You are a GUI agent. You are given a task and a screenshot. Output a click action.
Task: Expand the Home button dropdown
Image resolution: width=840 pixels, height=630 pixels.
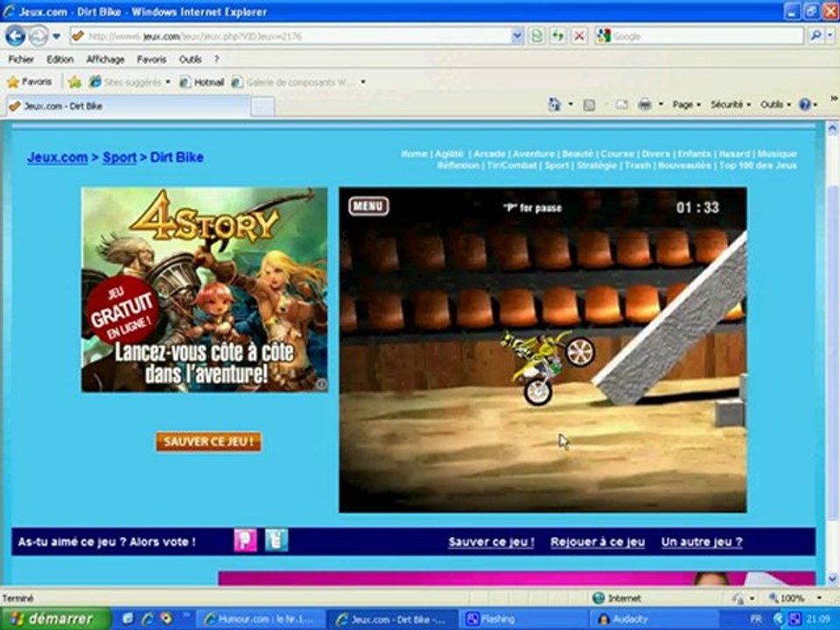570,104
